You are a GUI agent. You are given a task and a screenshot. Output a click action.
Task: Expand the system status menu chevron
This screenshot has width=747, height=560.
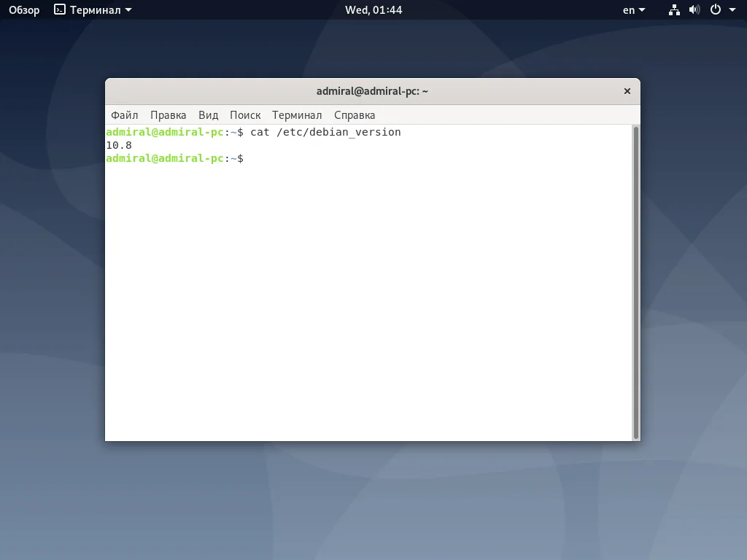(x=732, y=9)
